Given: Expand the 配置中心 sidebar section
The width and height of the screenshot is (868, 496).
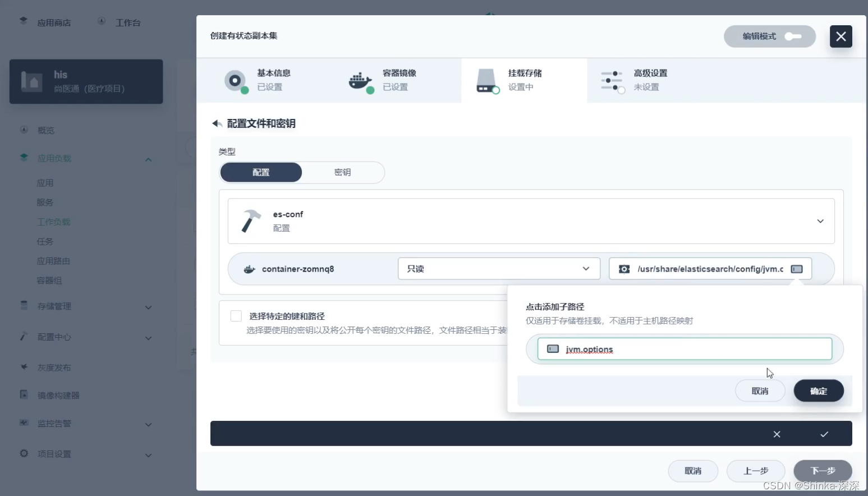Looking at the screenshot, I should click(148, 338).
